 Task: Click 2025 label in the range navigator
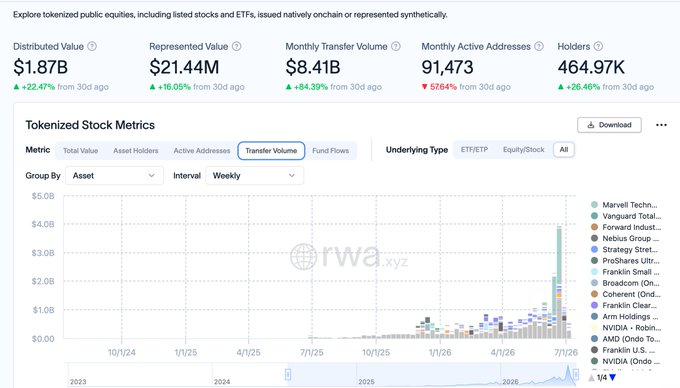pos(366,382)
